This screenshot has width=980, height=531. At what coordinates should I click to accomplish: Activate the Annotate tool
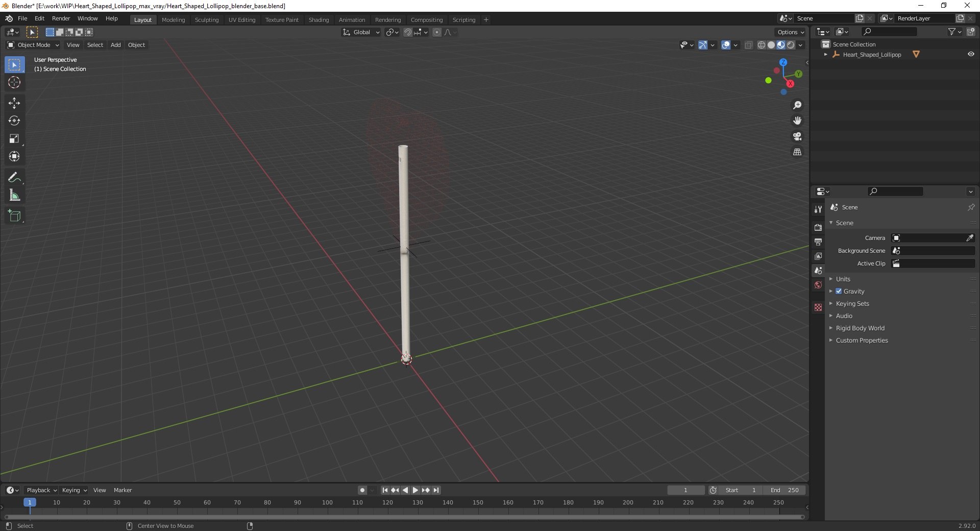(14, 178)
